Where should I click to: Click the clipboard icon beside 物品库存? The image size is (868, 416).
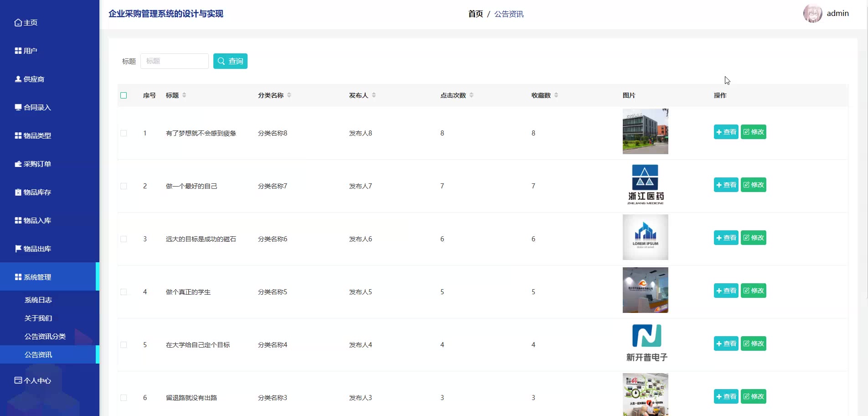[x=18, y=192]
